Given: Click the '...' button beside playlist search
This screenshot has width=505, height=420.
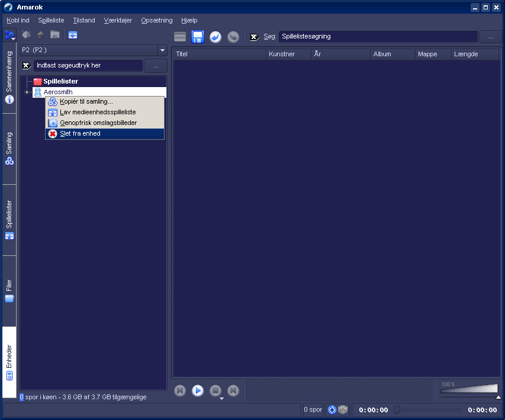Looking at the screenshot, I should click(491, 37).
